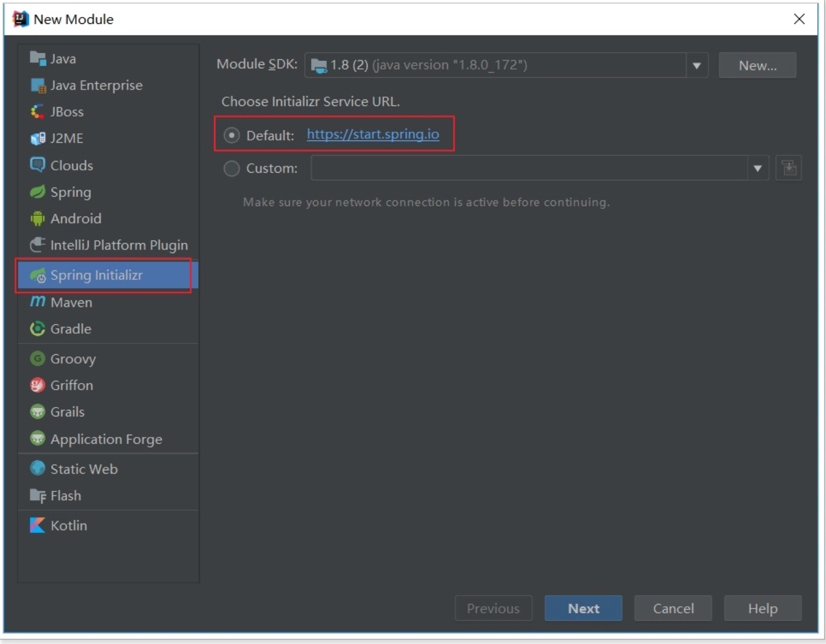Pick the Gradle module type
The height and width of the screenshot is (644, 826).
tap(108, 329)
